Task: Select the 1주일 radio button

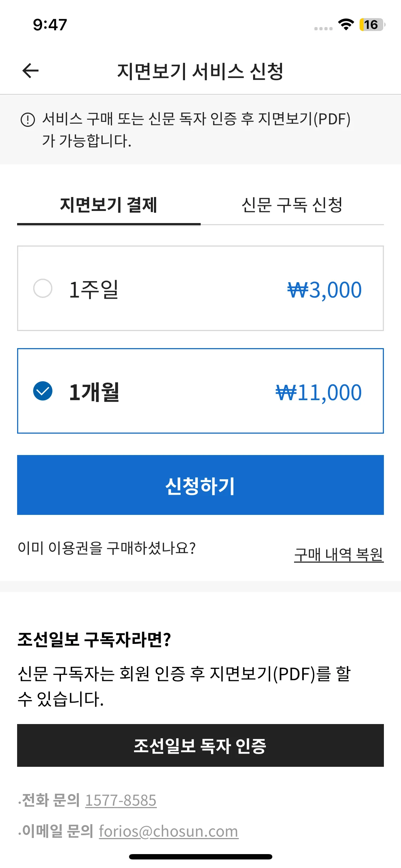Action: 43,288
